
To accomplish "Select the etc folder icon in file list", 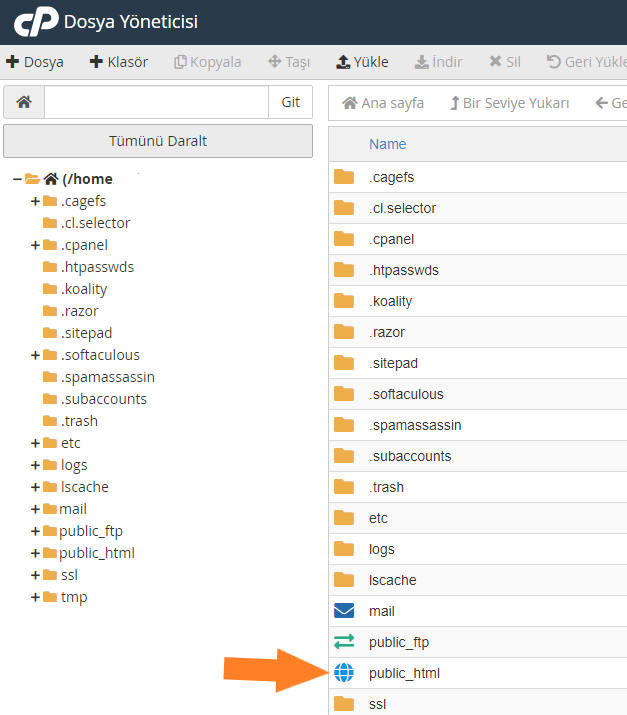I will pyautogui.click(x=344, y=518).
